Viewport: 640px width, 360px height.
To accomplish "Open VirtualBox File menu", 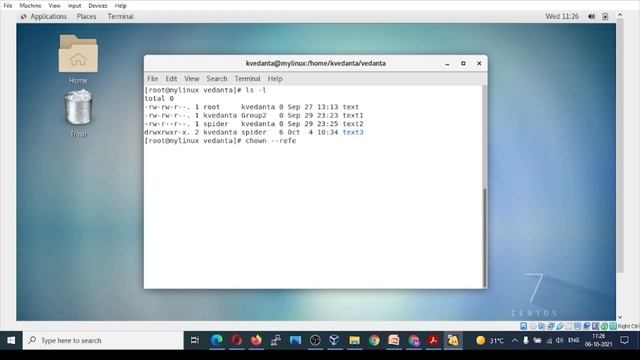I will [x=8, y=6].
